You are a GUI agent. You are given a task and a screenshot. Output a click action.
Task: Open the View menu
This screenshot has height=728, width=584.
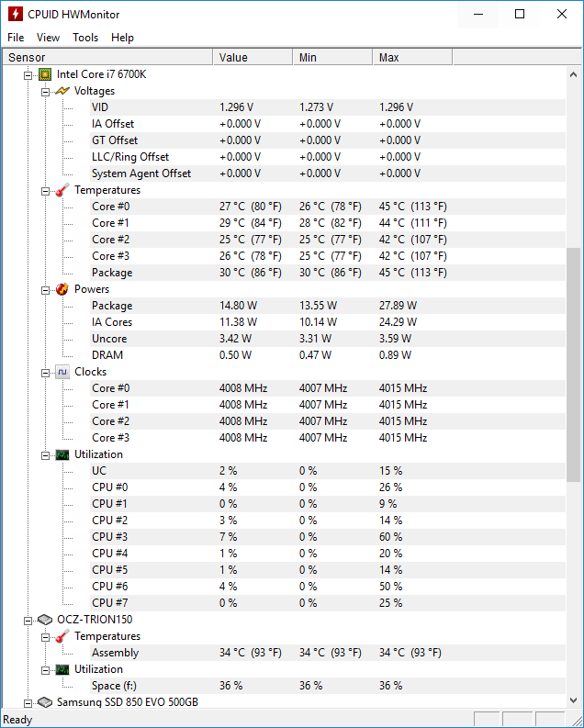[49, 38]
